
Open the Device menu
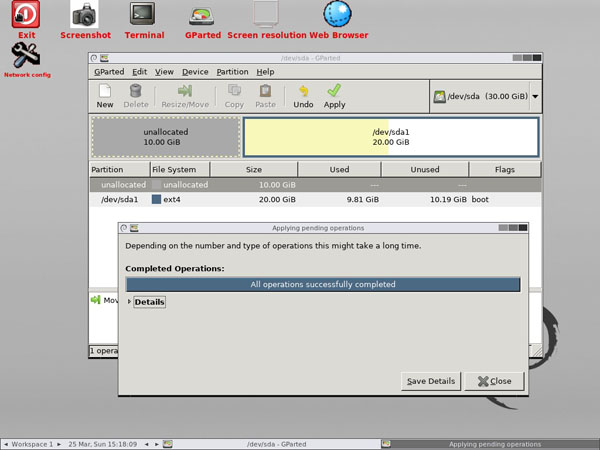pos(195,72)
